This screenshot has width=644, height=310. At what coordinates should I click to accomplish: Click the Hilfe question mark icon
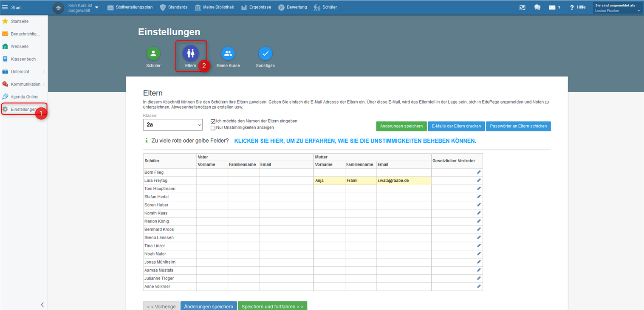click(572, 7)
